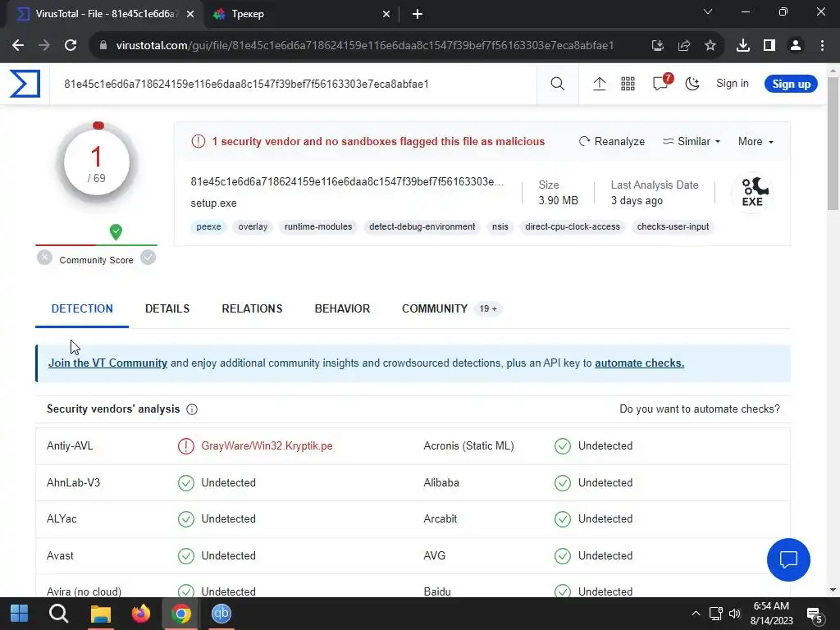Image resolution: width=840 pixels, height=630 pixels.
Task: Click the browser back arrow
Action: 18,46
